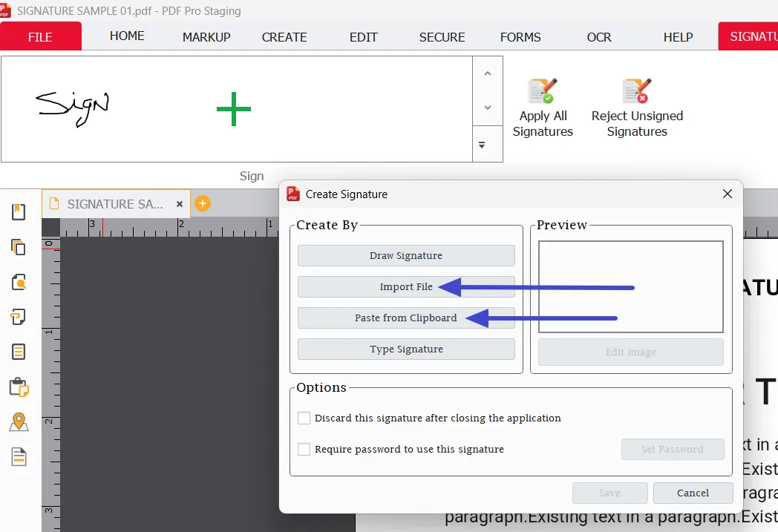Screen dimensions: 778x532
Task: Click the signature gallery up arrow
Action: click(x=488, y=73)
